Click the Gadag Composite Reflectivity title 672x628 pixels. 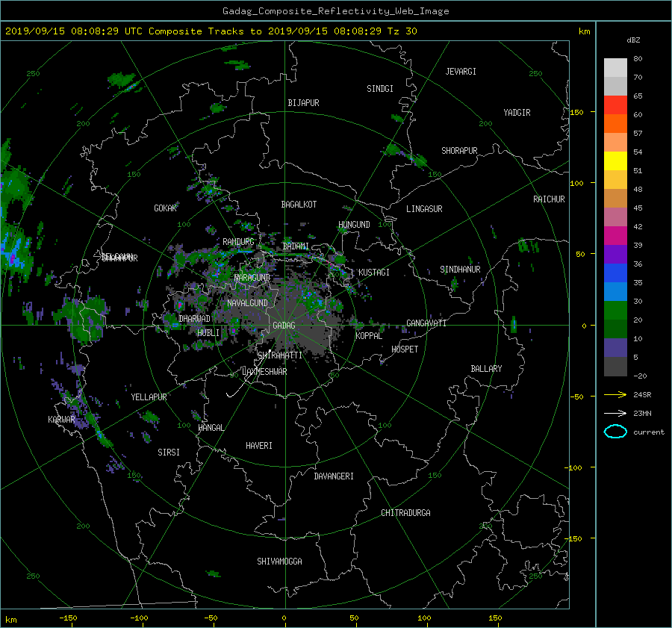pos(335,11)
